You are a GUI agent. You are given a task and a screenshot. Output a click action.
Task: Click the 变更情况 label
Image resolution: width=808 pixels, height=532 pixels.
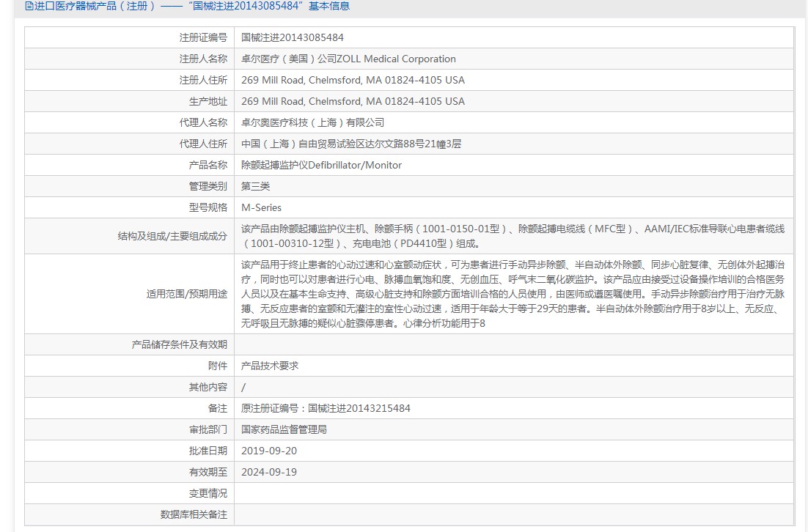(x=208, y=493)
